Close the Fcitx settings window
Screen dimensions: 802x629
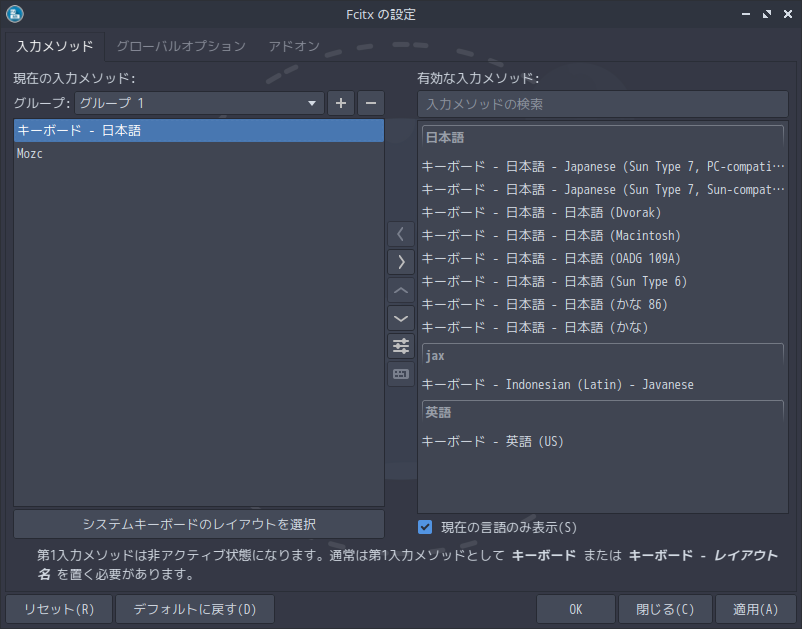tap(788, 14)
